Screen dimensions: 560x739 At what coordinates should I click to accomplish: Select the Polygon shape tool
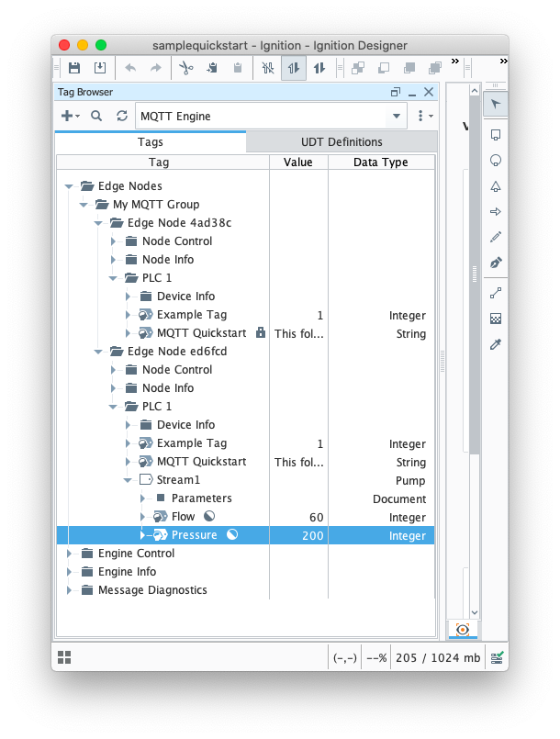(496, 186)
